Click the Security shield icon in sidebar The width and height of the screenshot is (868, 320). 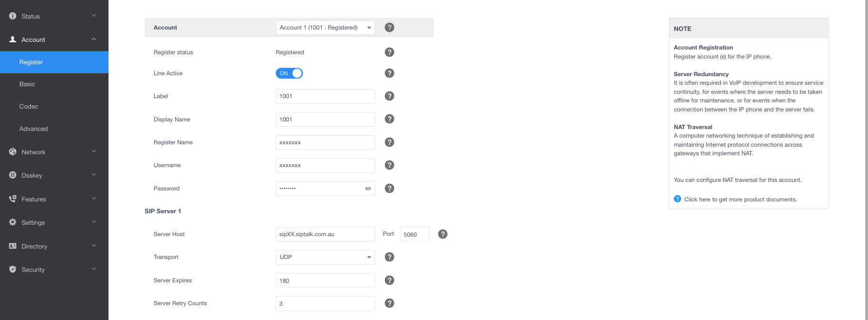click(x=13, y=270)
